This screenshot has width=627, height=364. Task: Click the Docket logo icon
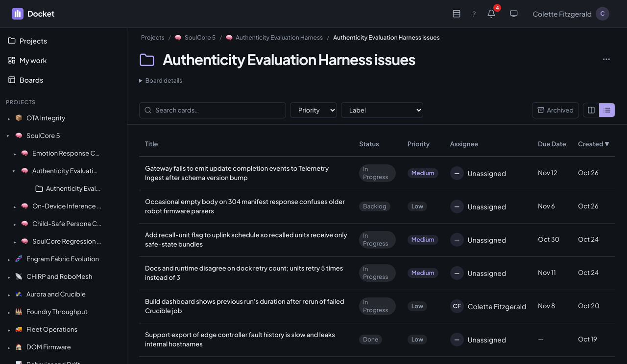(x=18, y=14)
